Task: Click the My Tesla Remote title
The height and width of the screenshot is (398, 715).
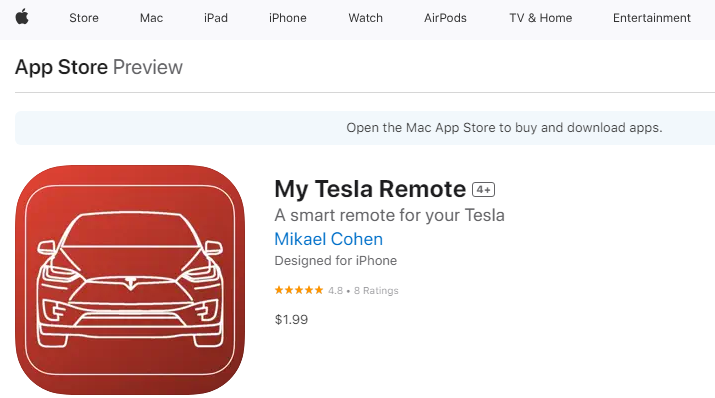Action: pyautogui.click(x=370, y=189)
